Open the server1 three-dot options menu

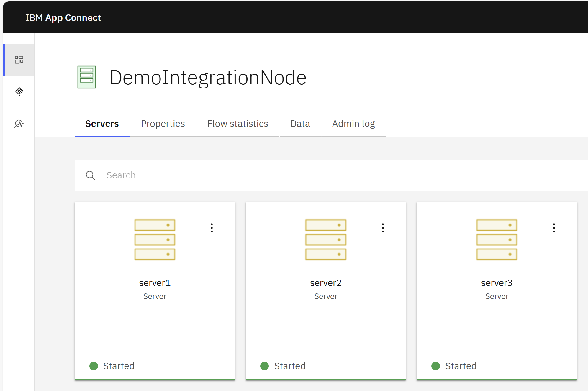pyautogui.click(x=212, y=228)
